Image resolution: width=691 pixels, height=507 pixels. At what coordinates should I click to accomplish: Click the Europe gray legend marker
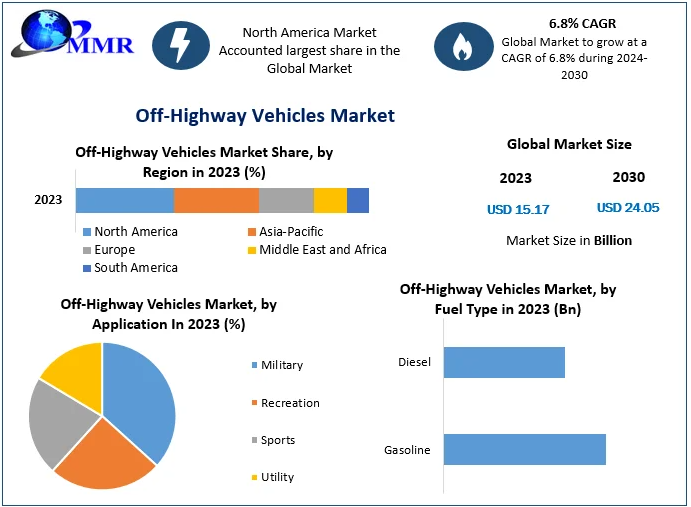click(x=87, y=250)
